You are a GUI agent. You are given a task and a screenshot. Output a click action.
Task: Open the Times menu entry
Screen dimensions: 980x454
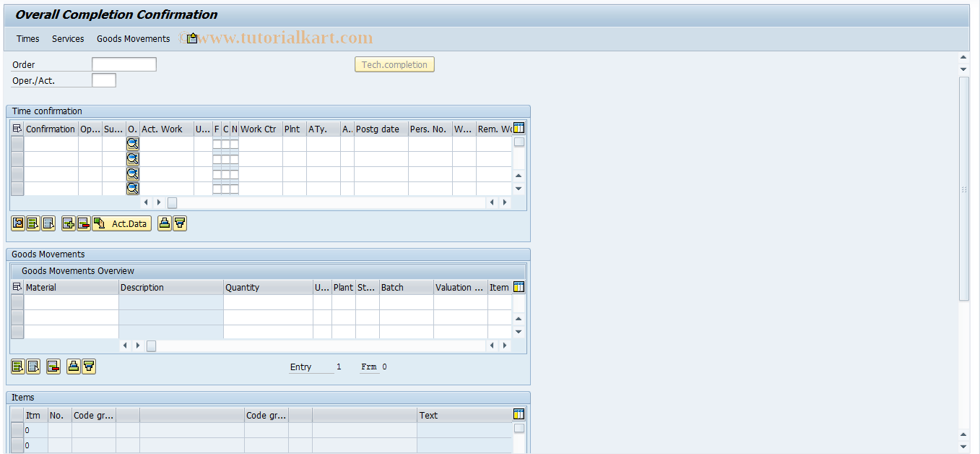point(27,38)
